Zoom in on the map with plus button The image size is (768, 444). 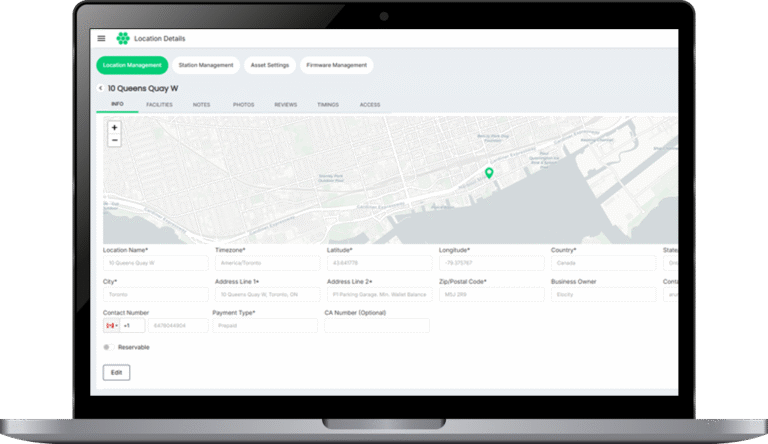(114, 128)
